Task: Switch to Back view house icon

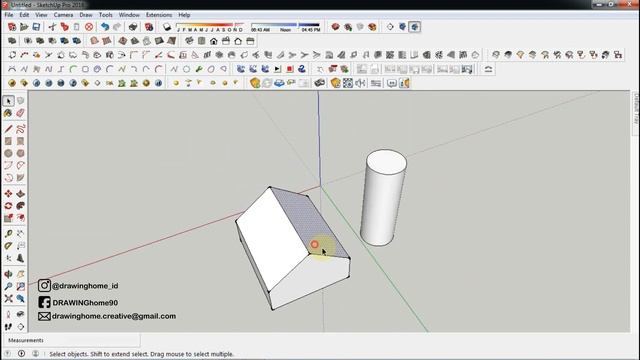Action: tap(238, 41)
